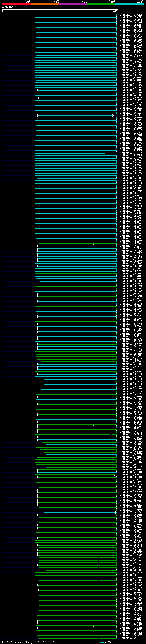The height and width of the screenshot is (644, 146).
Task: Click the white query sequence bar under AV542981
Action: tap(60, 10)
